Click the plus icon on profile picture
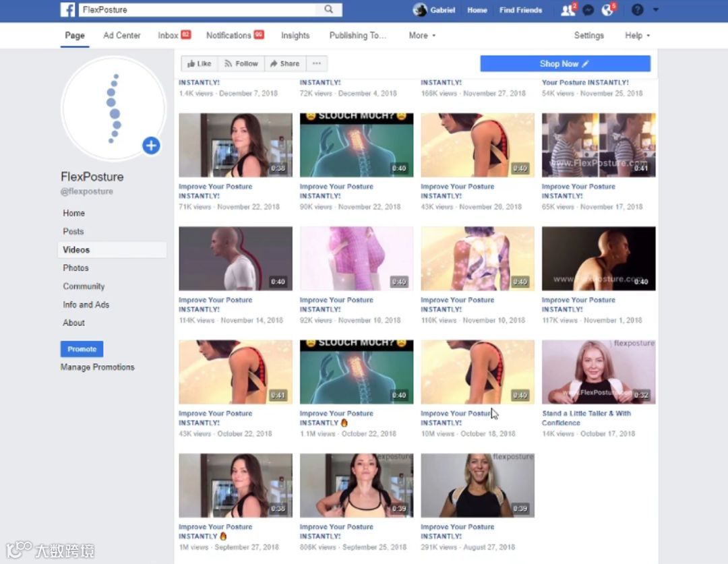The width and height of the screenshot is (728, 564). (151, 146)
